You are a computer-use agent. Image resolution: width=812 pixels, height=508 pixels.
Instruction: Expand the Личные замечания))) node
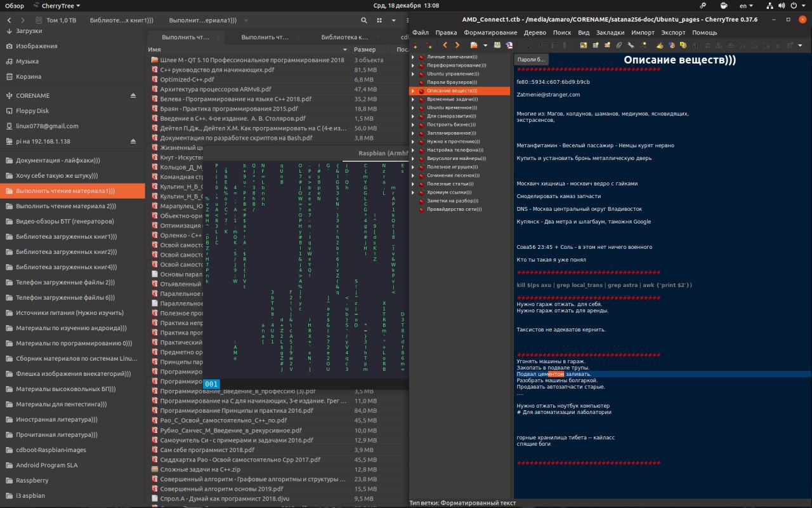coord(413,57)
